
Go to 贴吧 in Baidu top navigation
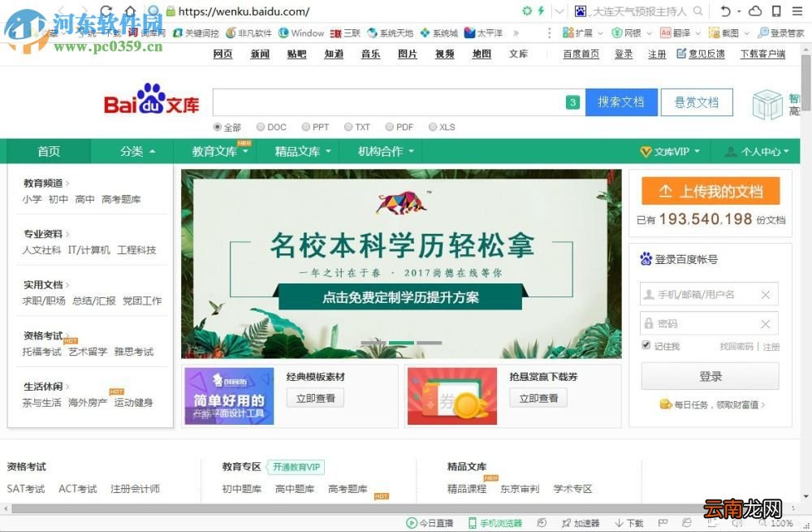296,54
